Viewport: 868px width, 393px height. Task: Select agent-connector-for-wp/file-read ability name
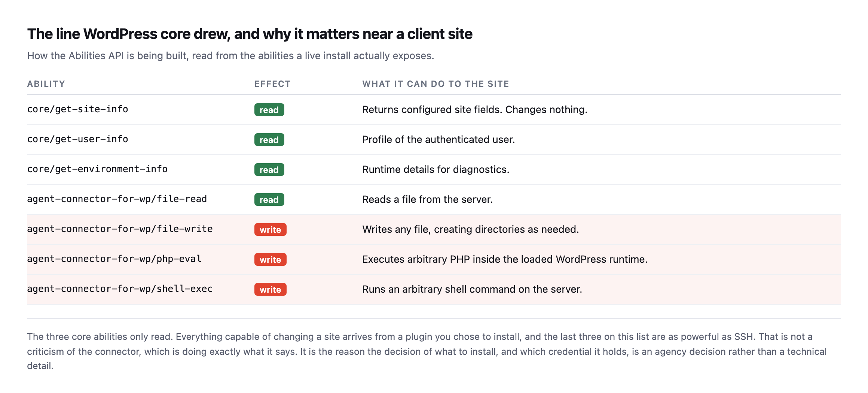(x=117, y=199)
